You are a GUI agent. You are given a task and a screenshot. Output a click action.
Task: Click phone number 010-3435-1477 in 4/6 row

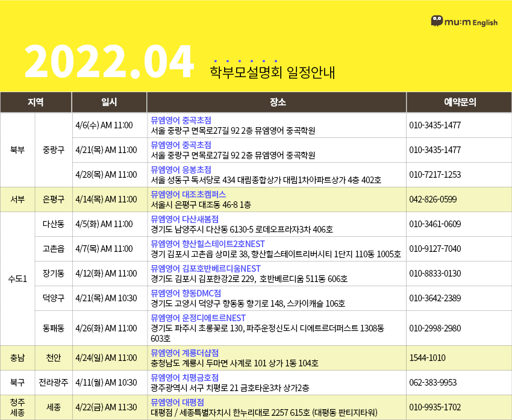[435, 125]
